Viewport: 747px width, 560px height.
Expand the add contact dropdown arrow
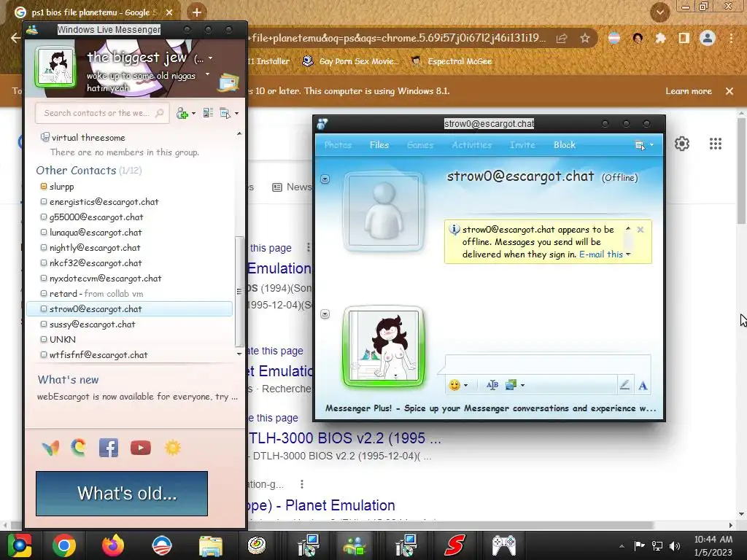(193, 113)
